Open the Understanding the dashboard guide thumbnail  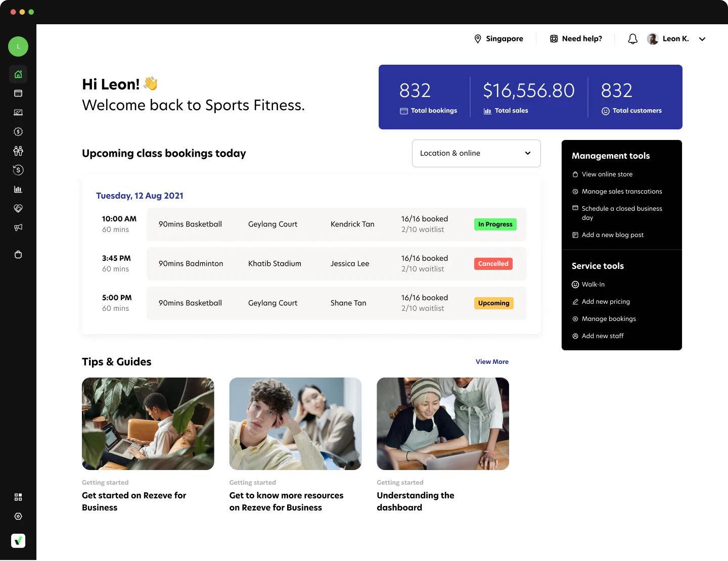pos(442,424)
